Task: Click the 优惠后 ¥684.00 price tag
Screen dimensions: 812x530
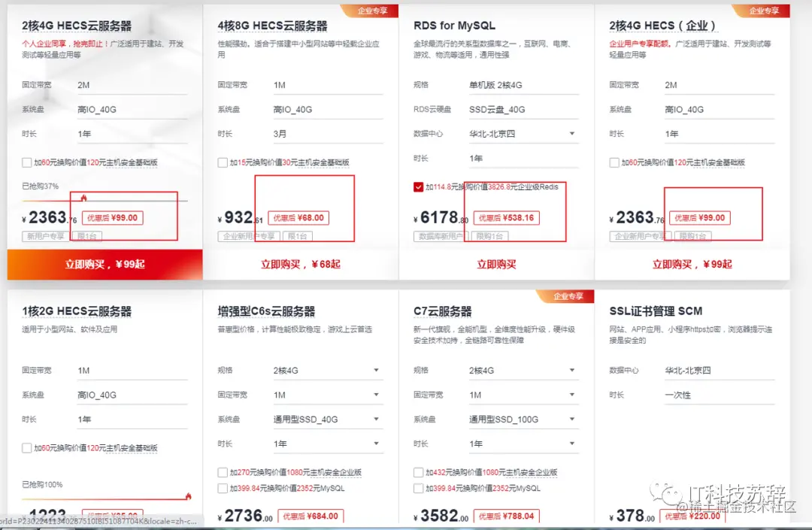Action: (311, 516)
